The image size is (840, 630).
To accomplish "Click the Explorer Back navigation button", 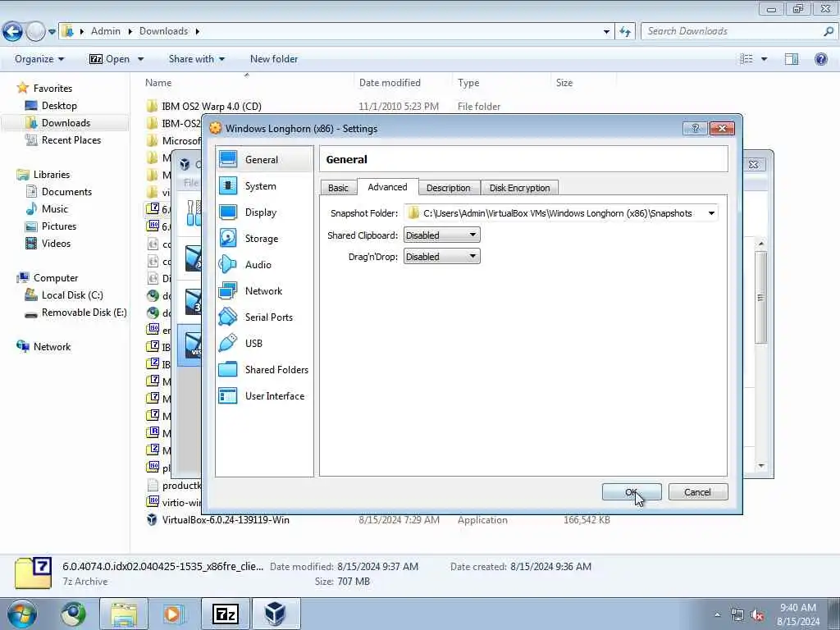I will pos(13,32).
